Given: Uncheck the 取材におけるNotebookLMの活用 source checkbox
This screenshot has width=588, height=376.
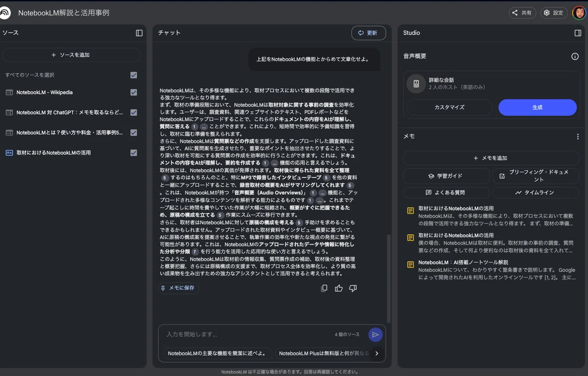Looking at the screenshot, I should click(x=134, y=152).
